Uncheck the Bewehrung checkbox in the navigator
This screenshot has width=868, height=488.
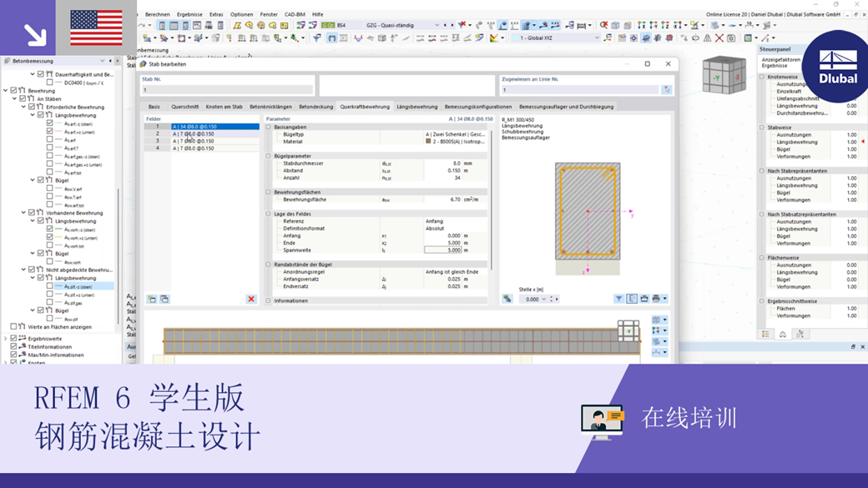pos(14,90)
